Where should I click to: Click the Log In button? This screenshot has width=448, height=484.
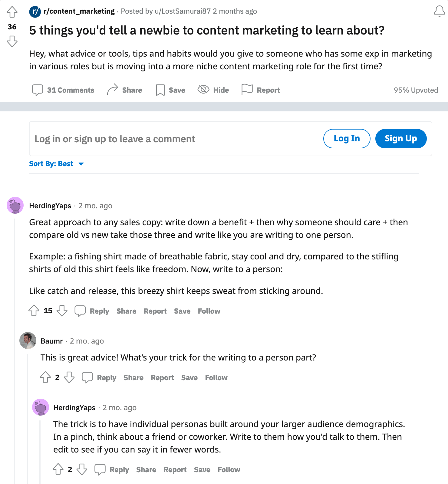tap(347, 138)
